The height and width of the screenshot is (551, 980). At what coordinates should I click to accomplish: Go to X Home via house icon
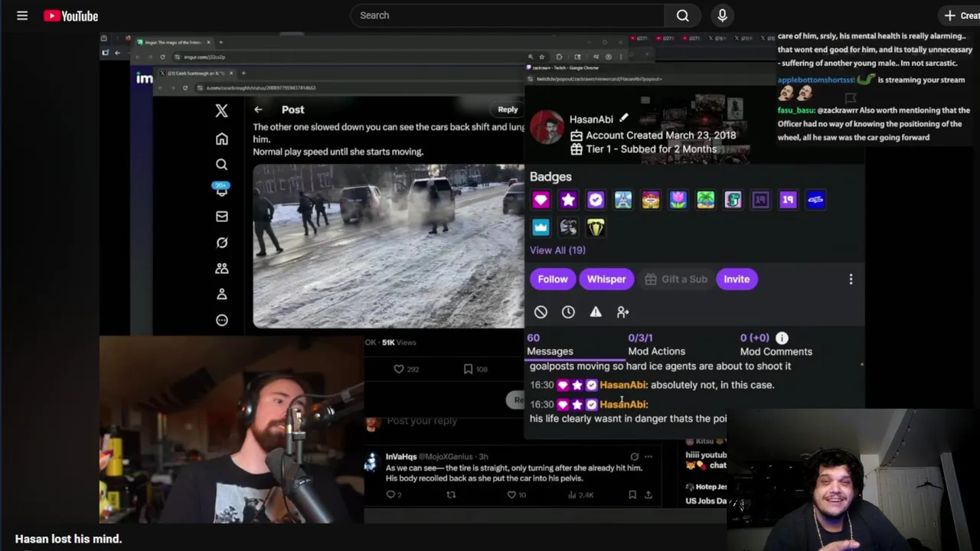pyautogui.click(x=221, y=139)
